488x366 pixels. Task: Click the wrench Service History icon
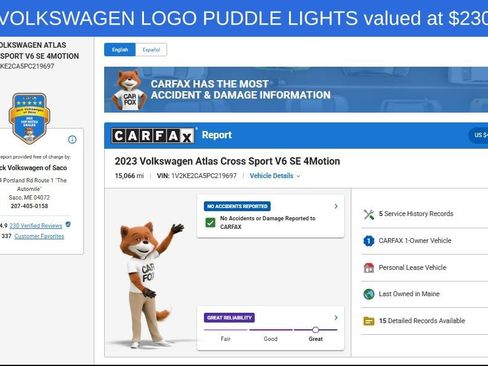pos(369,214)
